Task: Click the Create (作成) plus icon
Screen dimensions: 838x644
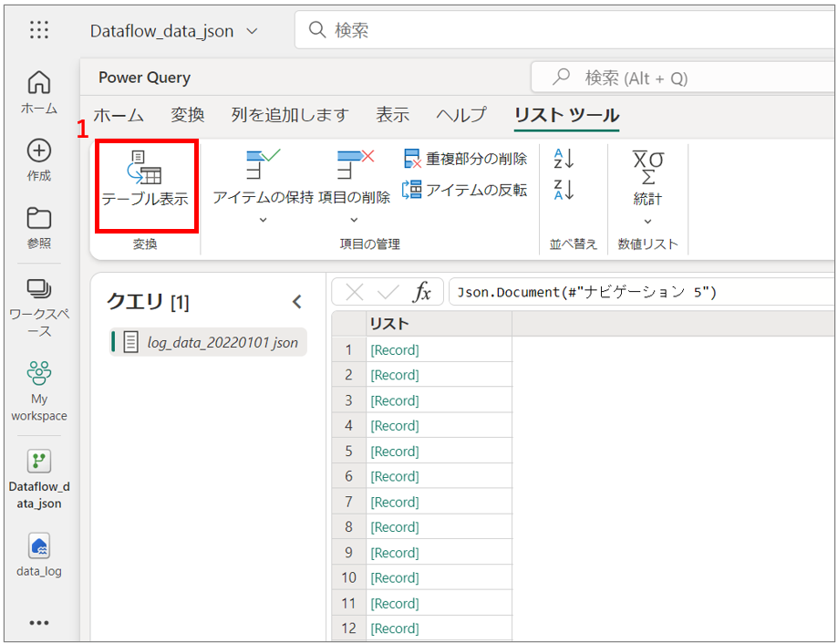Action: [x=39, y=151]
